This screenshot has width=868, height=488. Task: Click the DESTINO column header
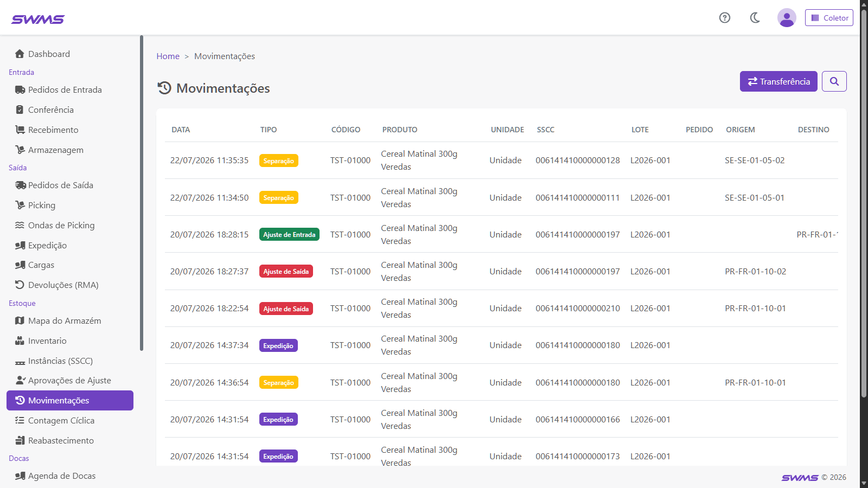pyautogui.click(x=813, y=130)
